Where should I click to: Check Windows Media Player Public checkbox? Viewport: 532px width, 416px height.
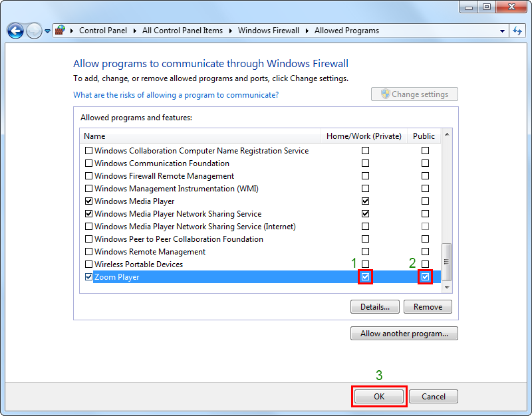pyautogui.click(x=425, y=201)
